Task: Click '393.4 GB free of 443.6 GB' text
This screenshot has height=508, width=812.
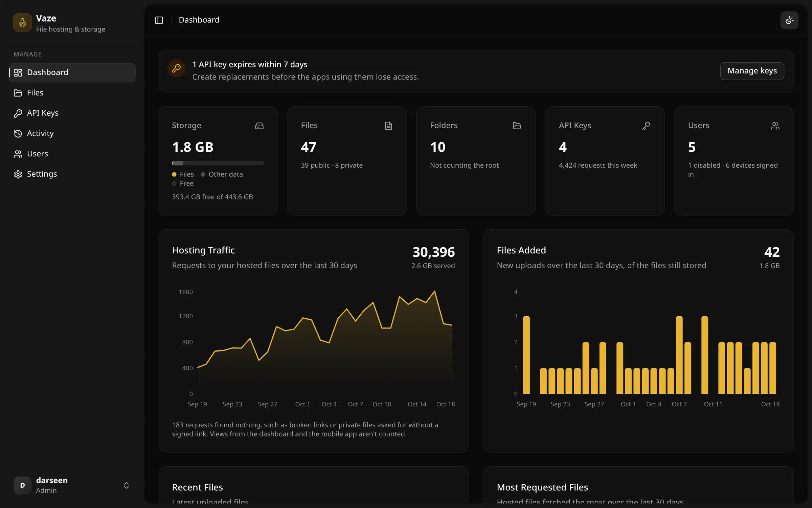Action: pos(212,197)
